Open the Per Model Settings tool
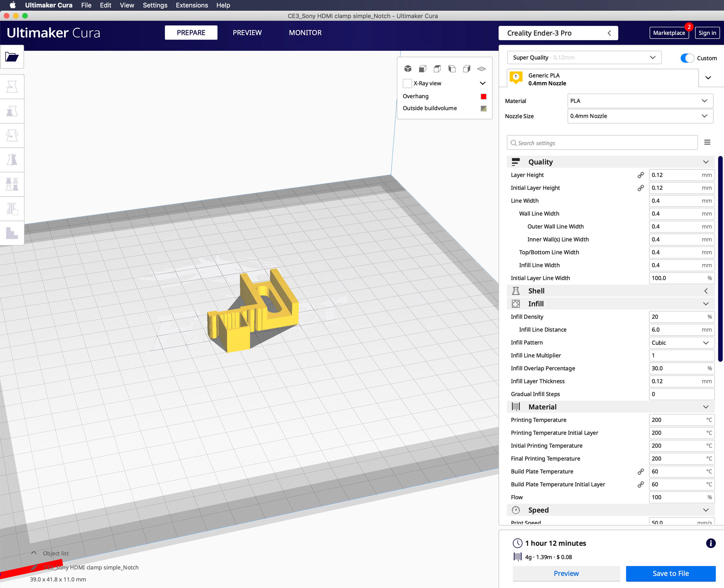This screenshot has height=588, width=724. [12, 184]
